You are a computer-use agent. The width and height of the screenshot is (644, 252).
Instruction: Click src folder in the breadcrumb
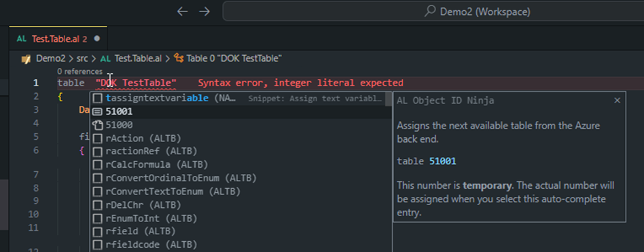82,58
